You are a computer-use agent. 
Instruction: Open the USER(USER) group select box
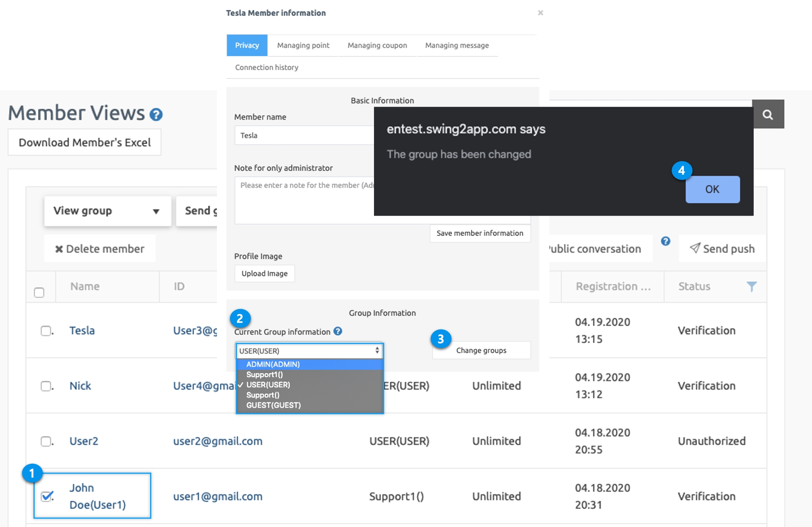(x=310, y=351)
